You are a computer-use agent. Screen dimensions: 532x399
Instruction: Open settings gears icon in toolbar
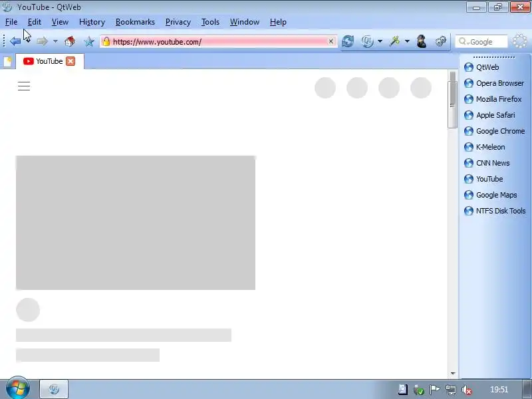[x=440, y=41]
